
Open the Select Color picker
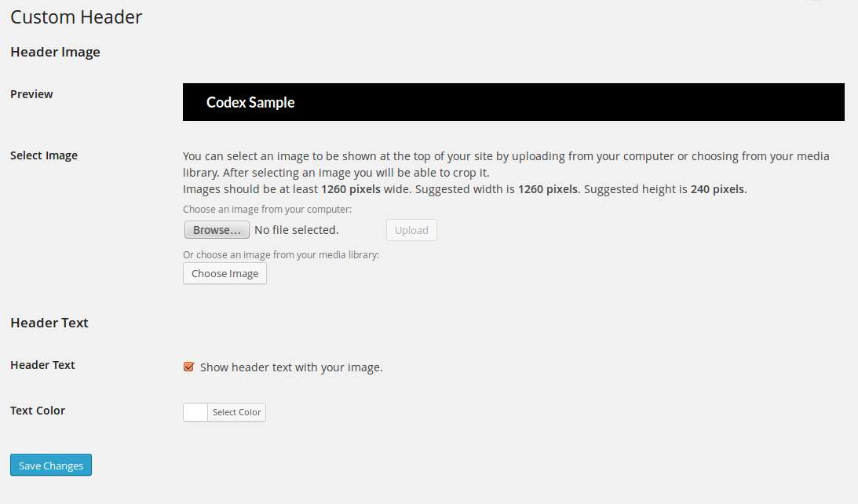[x=236, y=412]
